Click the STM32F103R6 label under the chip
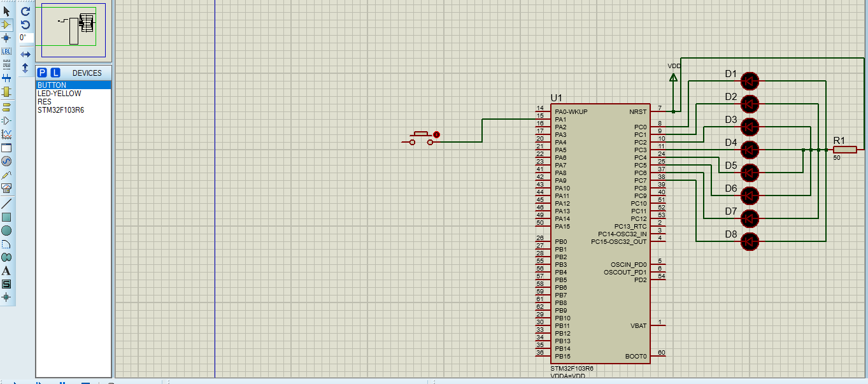Image resolution: width=868 pixels, height=384 pixels. [x=573, y=369]
